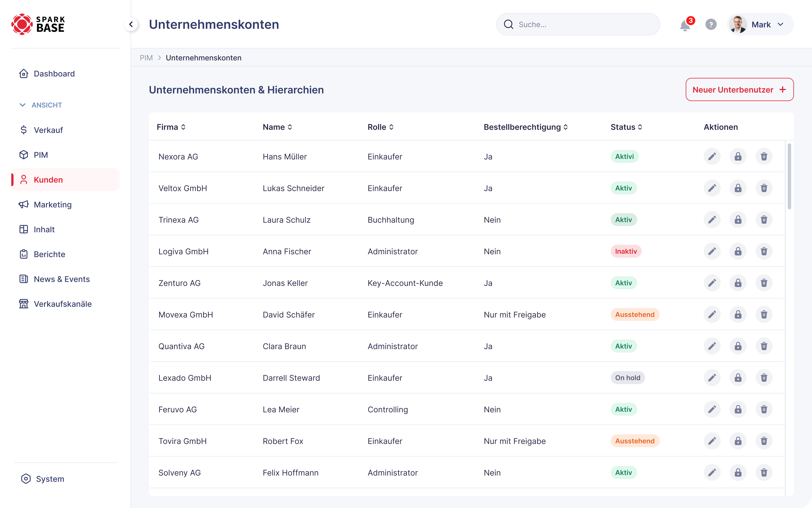Edit the Nexora AG row
812x508 pixels.
point(712,157)
